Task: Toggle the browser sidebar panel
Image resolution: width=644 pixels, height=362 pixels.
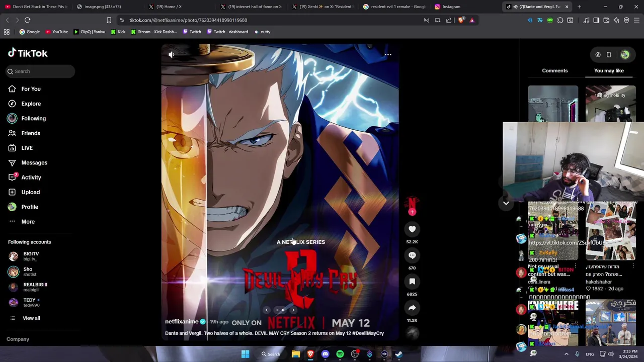Action: (596, 20)
